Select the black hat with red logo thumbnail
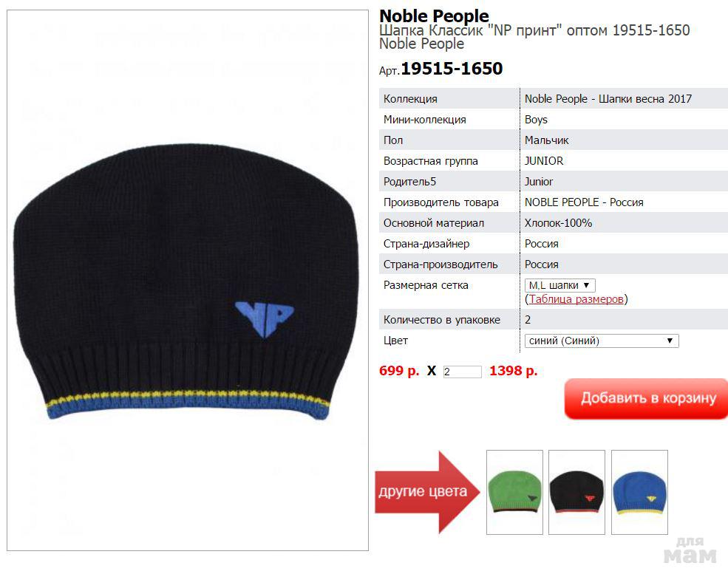The image size is (728, 574). coord(576,492)
